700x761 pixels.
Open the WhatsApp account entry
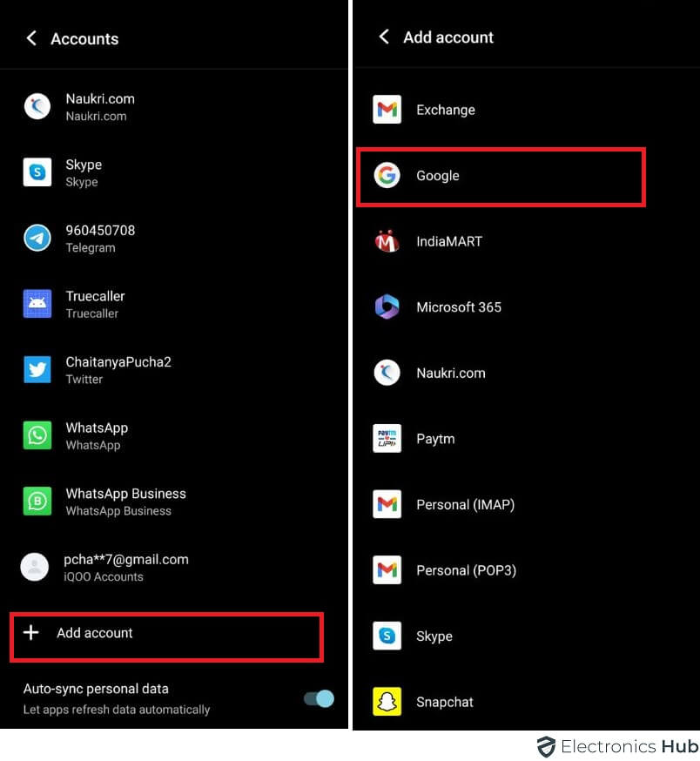174,436
